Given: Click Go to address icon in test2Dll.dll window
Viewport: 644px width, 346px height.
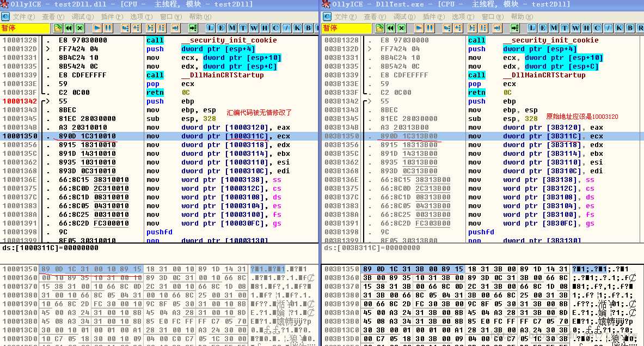Looking at the screenshot, I should click(193, 28).
